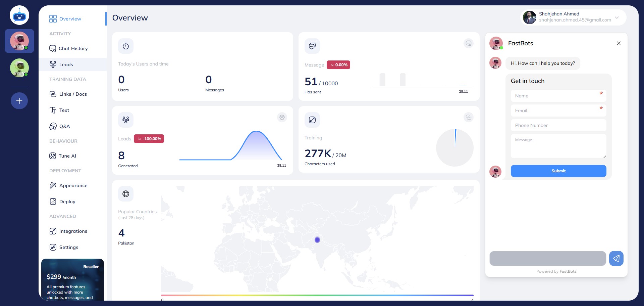Image resolution: width=644 pixels, height=306 pixels.
Task: Click the Pakistan marker on the map
Action: pos(317,240)
